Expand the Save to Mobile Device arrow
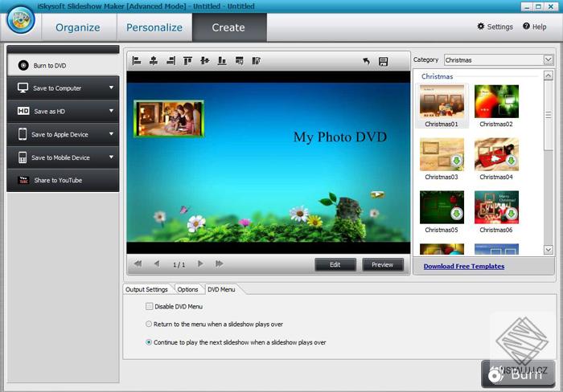The image size is (563, 392). tap(111, 157)
